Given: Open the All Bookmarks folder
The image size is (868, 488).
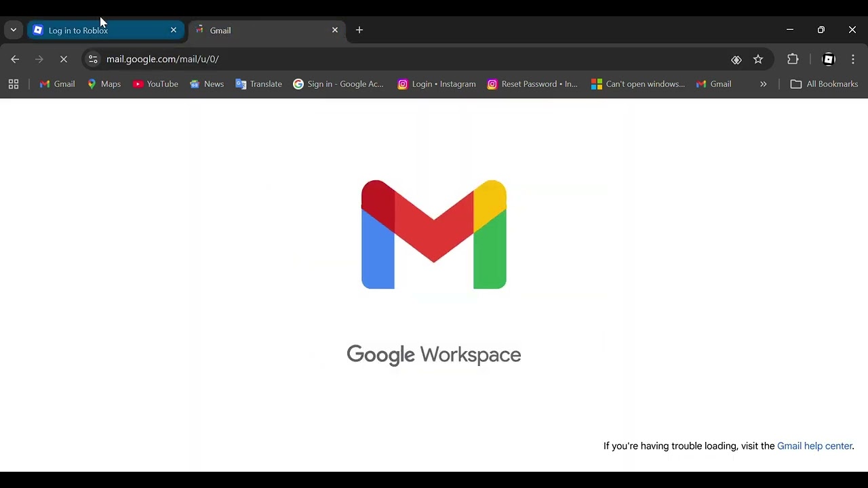Looking at the screenshot, I should click(824, 84).
